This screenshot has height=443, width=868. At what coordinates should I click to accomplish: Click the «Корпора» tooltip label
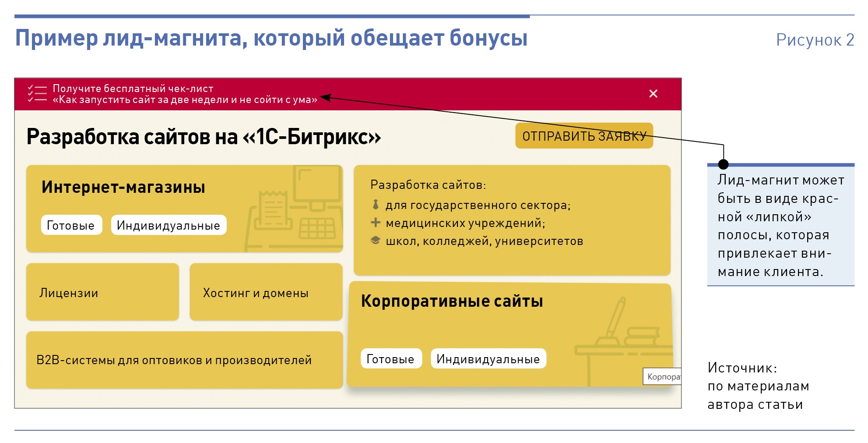pos(662,376)
